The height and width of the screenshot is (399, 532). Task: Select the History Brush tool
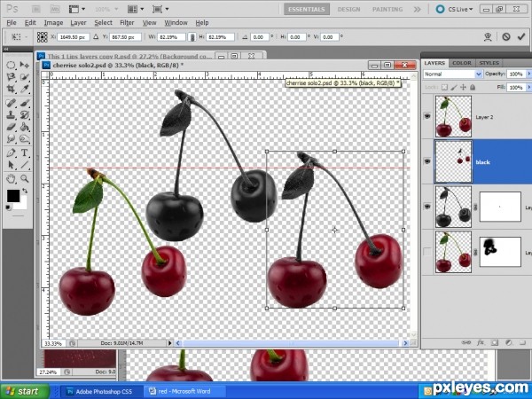(24, 114)
